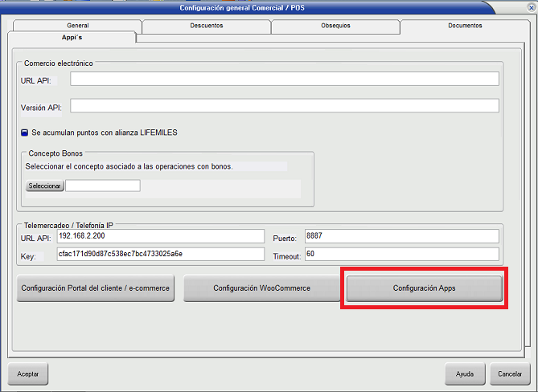Open Configuración Portal del cliente / e-commerce
The height and width of the screenshot is (392, 538).
tap(96, 288)
